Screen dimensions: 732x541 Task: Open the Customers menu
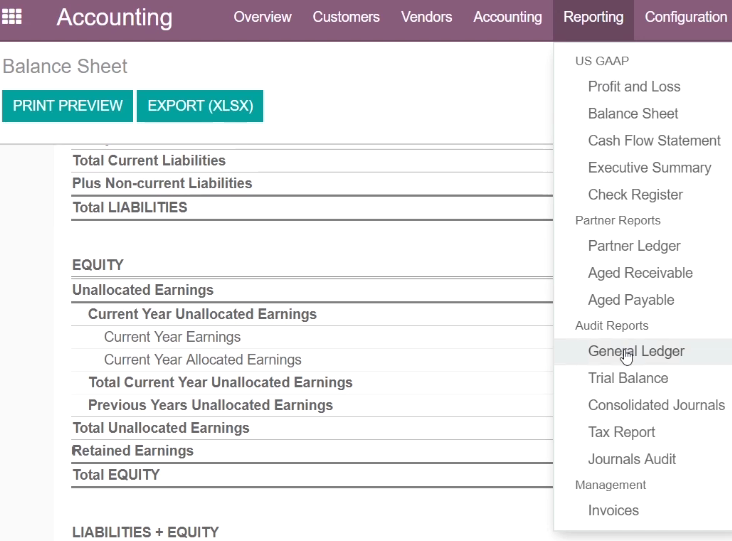346,17
